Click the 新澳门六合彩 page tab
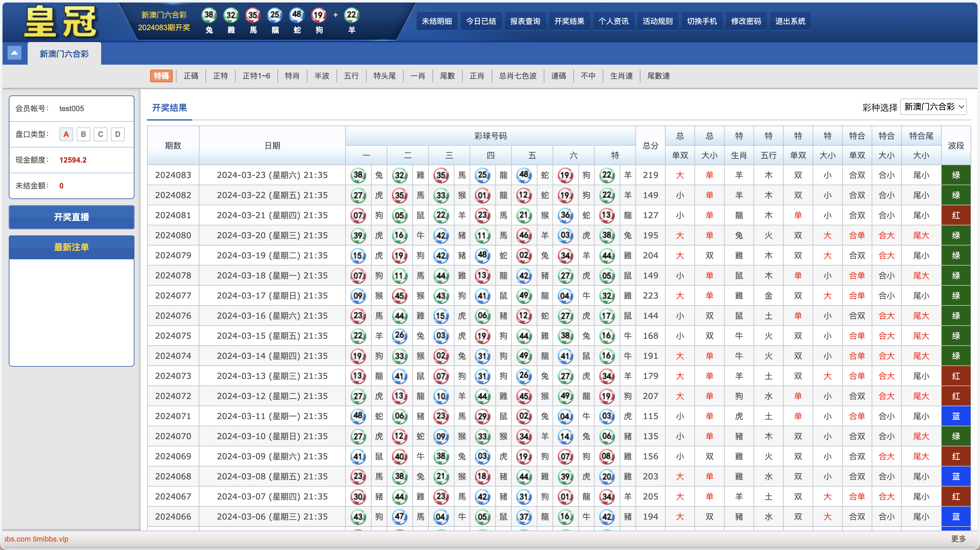 coord(64,54)
